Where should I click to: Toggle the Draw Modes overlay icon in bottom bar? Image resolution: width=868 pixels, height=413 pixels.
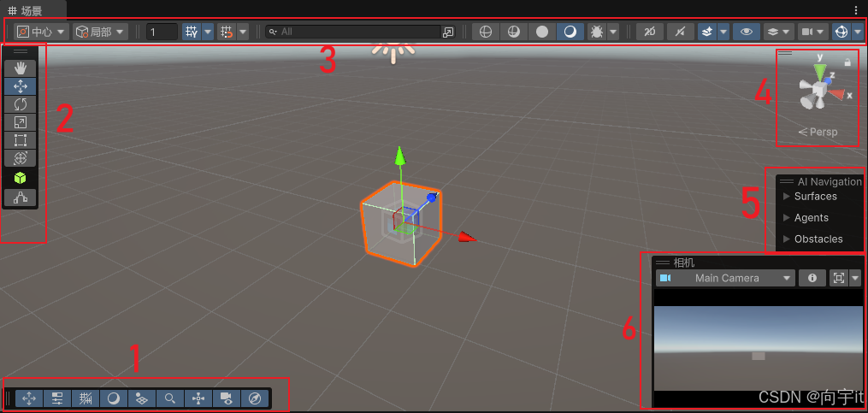[x=114, y=398]
